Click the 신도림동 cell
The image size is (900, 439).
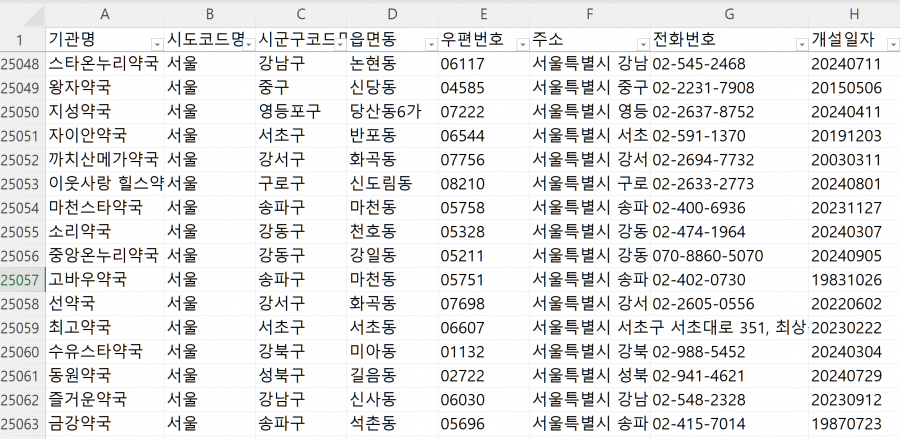[x=392, y=184]
